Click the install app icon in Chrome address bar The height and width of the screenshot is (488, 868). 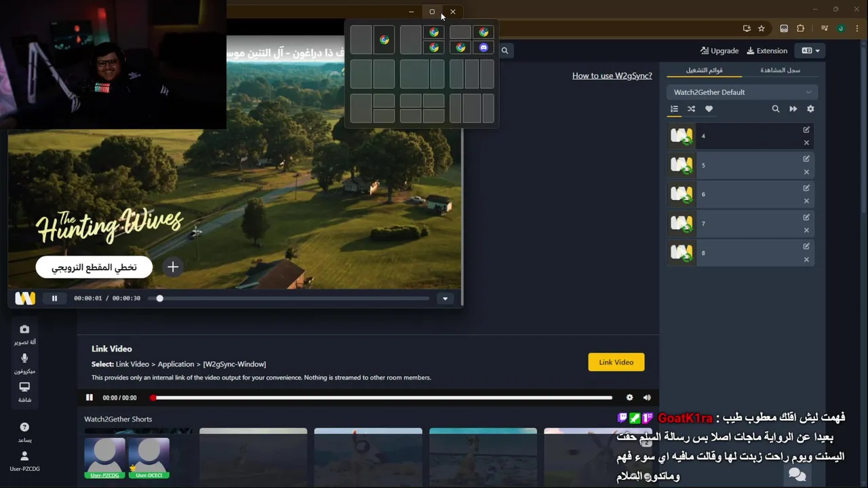pyautogui.click(x=747, y=28)
